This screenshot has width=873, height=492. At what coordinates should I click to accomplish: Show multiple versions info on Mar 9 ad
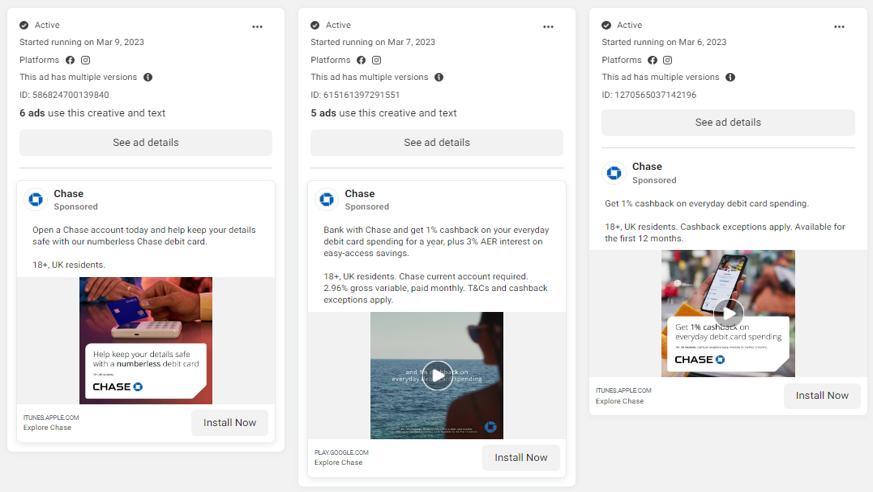pos(148,77)
